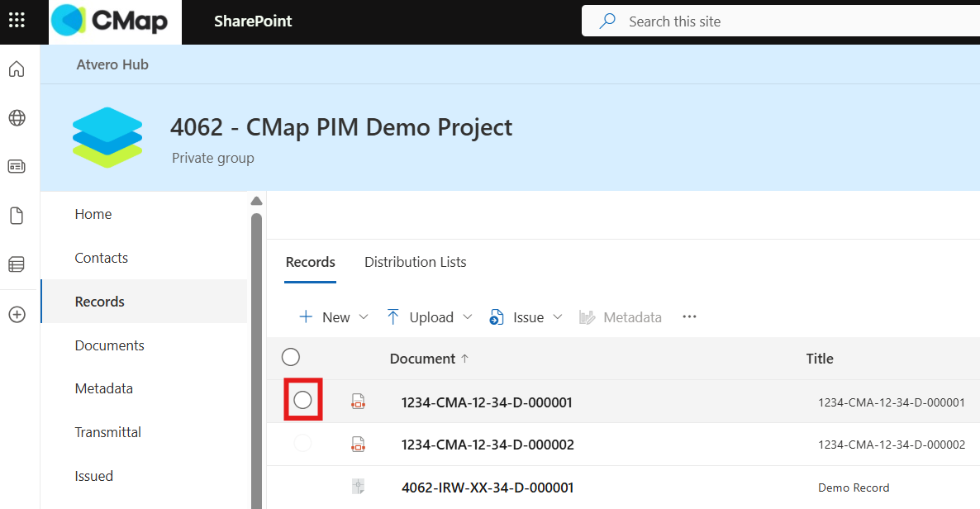Viewport: 980px width, 509px height.
Task: Open 4062 - CMap PIM Demo Project title
Action: (341, 127)
